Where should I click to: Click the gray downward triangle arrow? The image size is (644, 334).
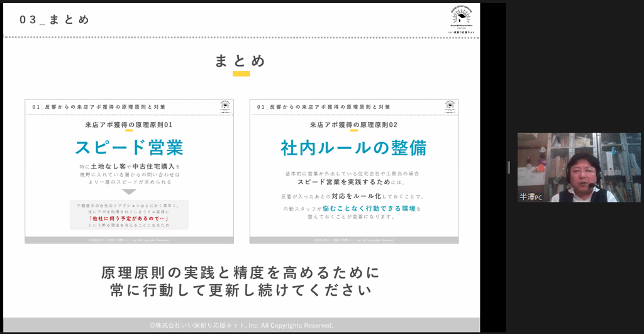pos(129,192)
